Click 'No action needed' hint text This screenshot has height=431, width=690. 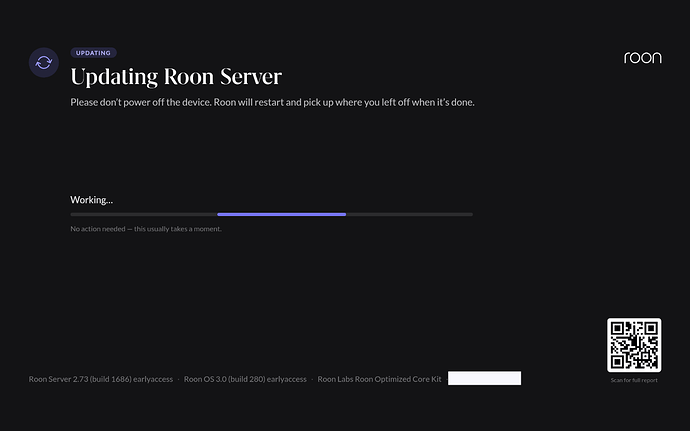(x=146, y=229)
